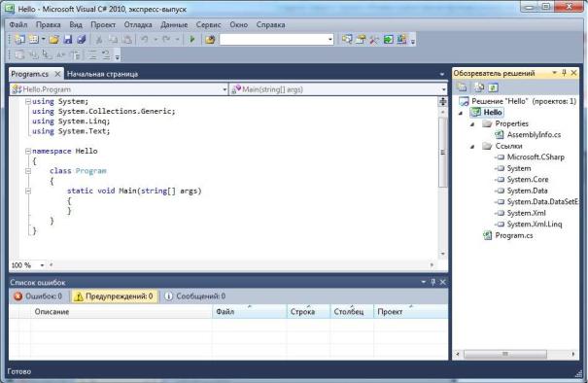Collapse the namespace Hello block

coord(28,152)
